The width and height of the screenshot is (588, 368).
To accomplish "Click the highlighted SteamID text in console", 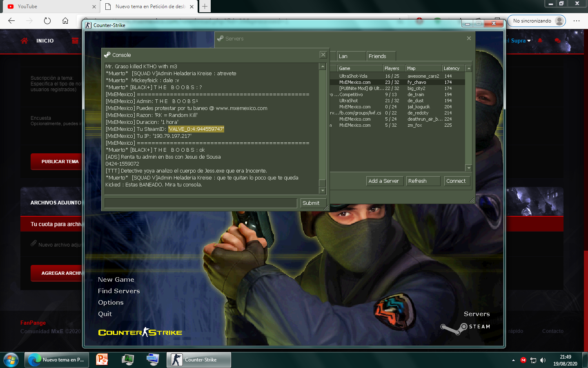I will click(196, 129).
